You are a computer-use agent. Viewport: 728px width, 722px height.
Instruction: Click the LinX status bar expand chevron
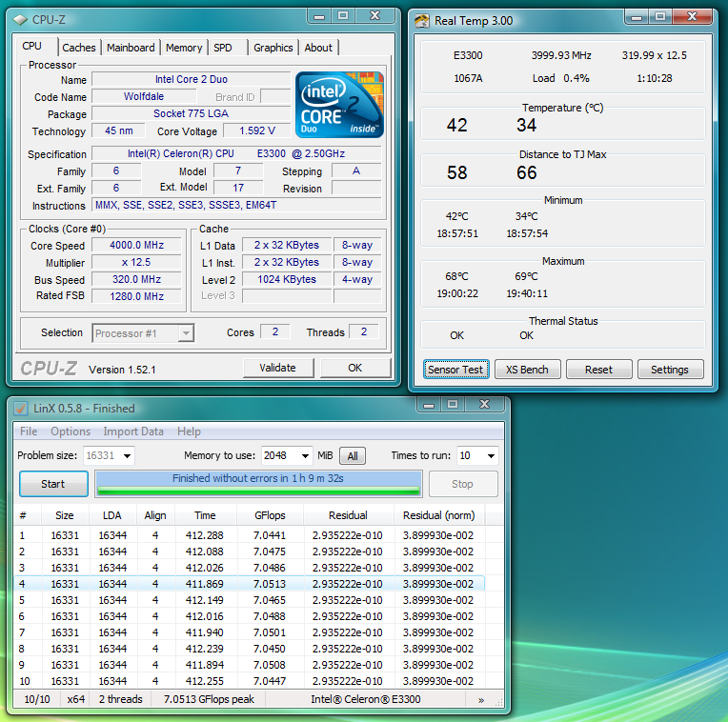481,700
